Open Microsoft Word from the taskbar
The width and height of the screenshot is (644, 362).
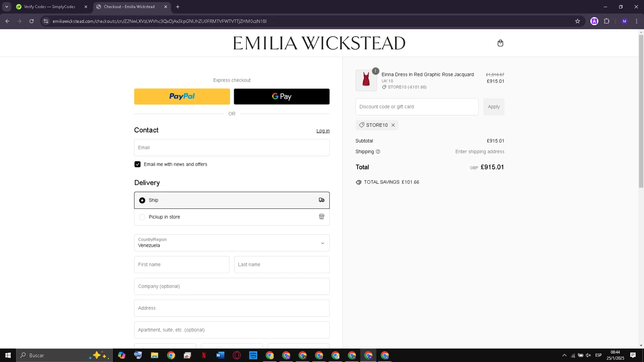220,355
